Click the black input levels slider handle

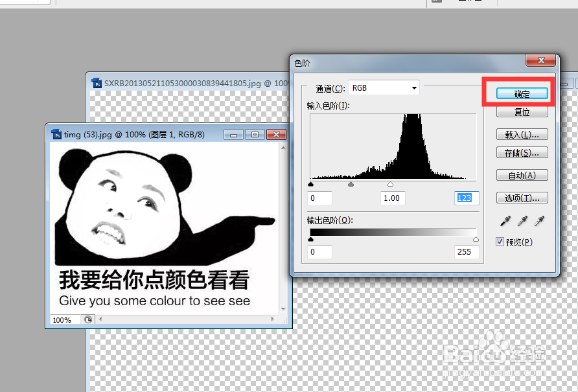point(311,184)
